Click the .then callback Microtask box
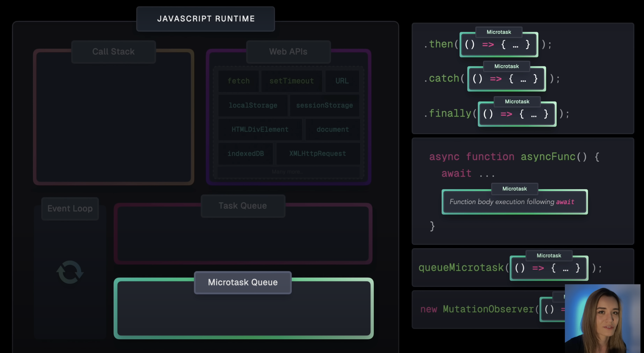 tap(499, 45)
